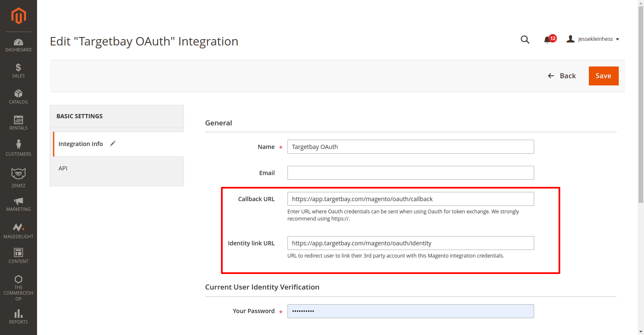Click the jessekleinhess username
Viewport: 644px width, 335px height.
pyautogui.click(x=595, y=39)
